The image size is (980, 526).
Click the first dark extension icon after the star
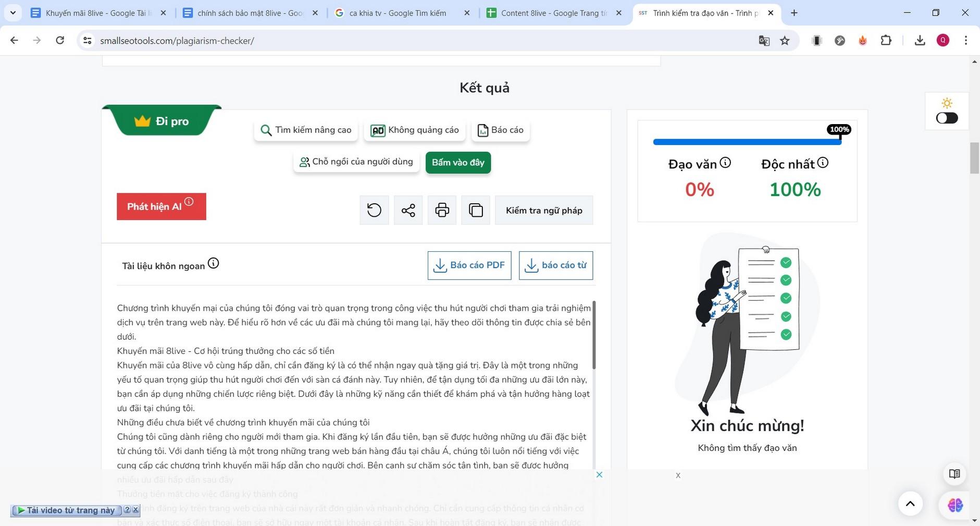point(817,40)
